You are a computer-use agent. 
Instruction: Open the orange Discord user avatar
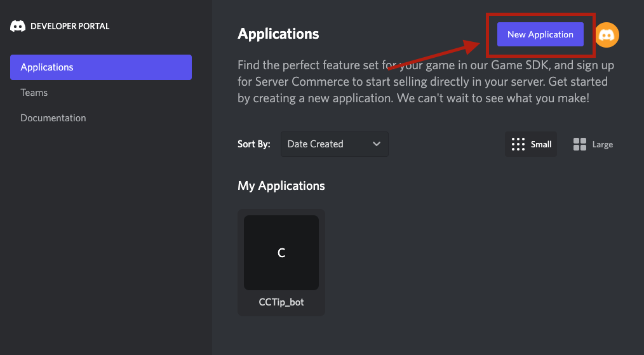point(607,35)
